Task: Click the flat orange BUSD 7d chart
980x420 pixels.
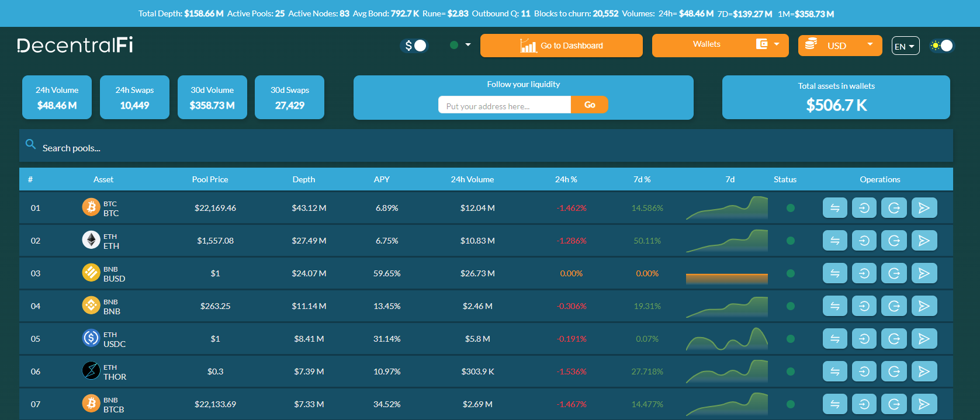Action: (x=727, y=278)
